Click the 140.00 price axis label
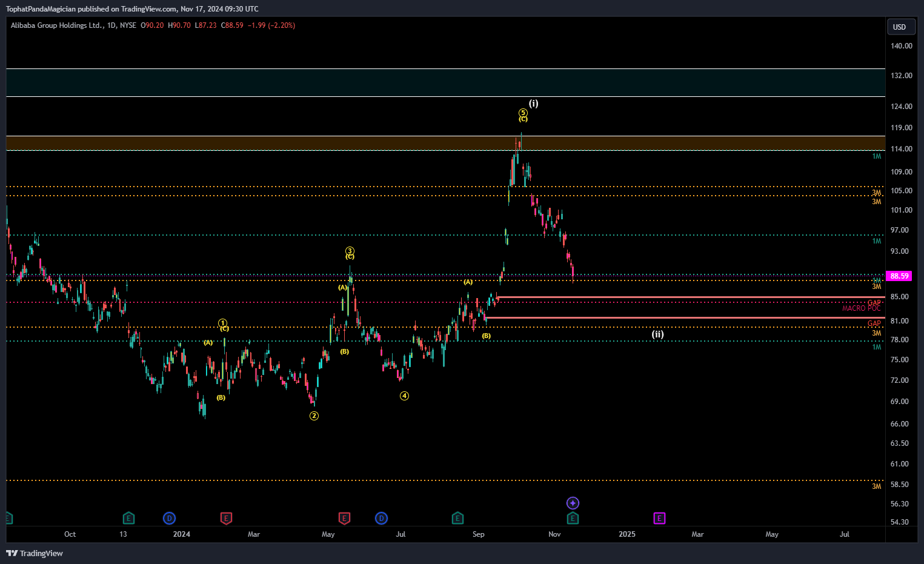The height and width of the screenshot is (564, 924). point(901,45)
